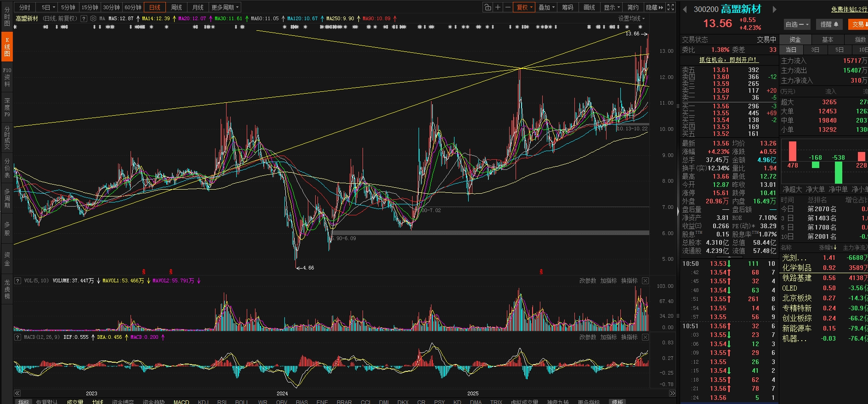Toggle 筹码 chip distribution display
Image resolution: width=868 pixels, height=404 pixels.
click(567, 7)
